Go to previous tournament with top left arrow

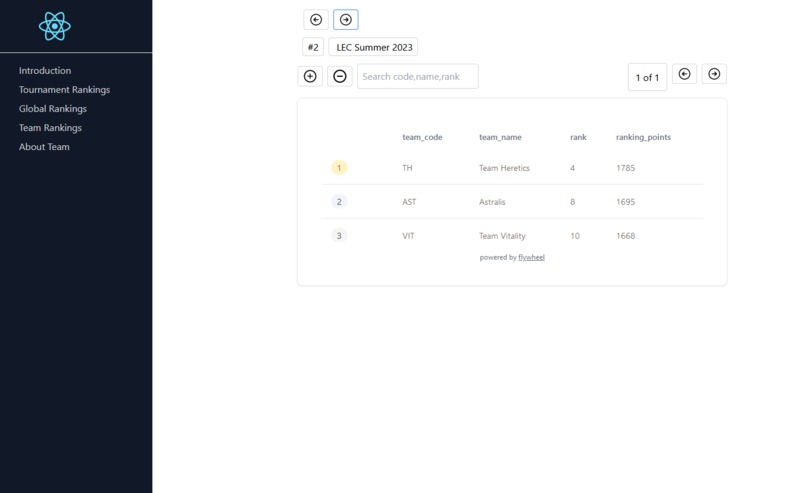316,20
